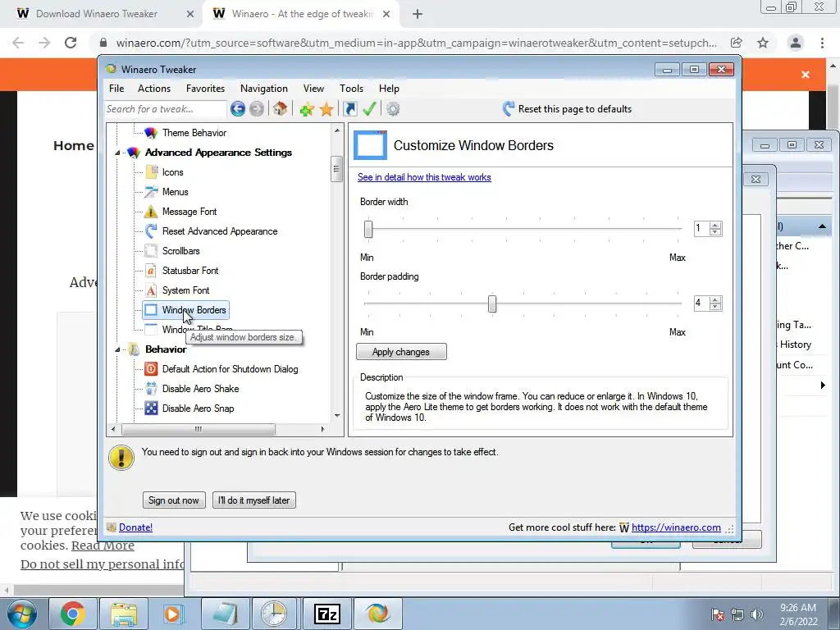Bookmark this page with the star icon
840x630 pixels.
coord(763,43)
